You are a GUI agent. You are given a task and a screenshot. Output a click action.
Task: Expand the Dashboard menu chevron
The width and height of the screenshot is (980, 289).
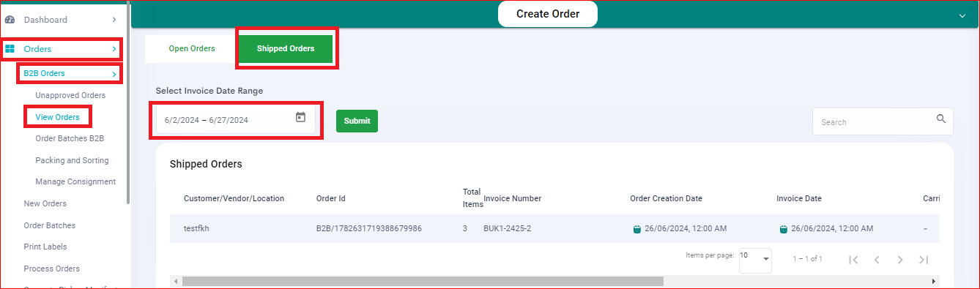coord(114,20)
